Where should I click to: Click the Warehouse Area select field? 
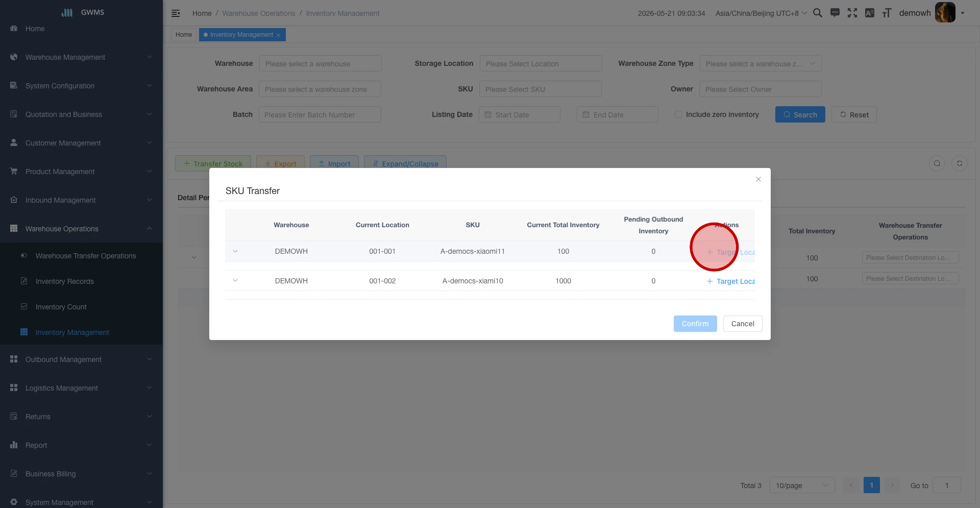click(320, 89)
